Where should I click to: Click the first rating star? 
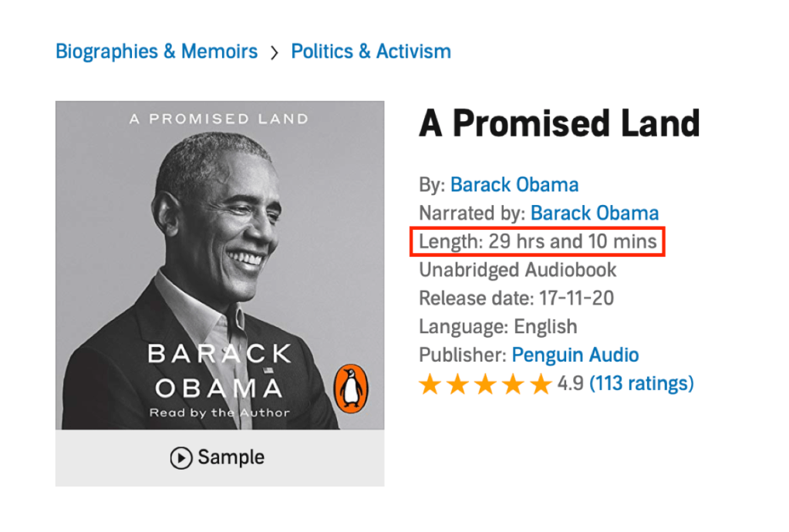pyautogui.click(x=430, y=384)
